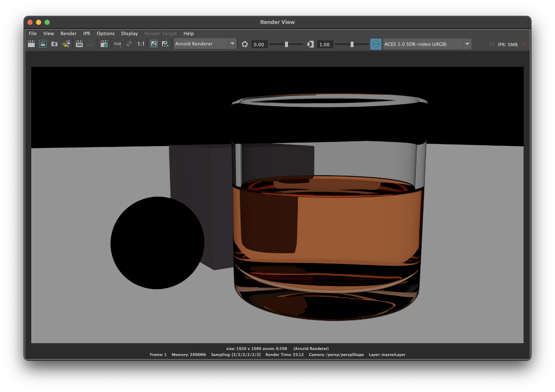Click the gamma slider handle
This screenshot has width=555, height=392.
tap(352, 44)
